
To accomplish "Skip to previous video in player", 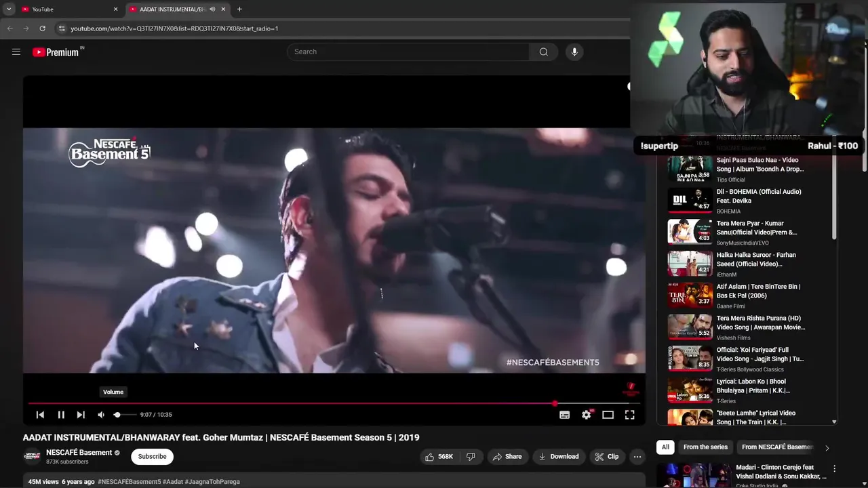I will pyautogui.click(x=40, y=415).
